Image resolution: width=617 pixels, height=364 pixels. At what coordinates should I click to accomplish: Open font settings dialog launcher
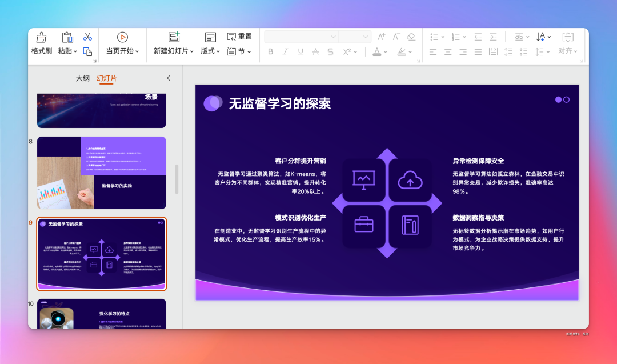(418, 61)
